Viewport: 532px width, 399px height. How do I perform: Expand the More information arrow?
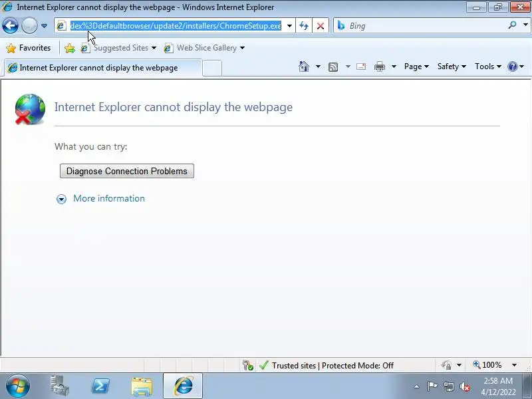pos(61,199)
